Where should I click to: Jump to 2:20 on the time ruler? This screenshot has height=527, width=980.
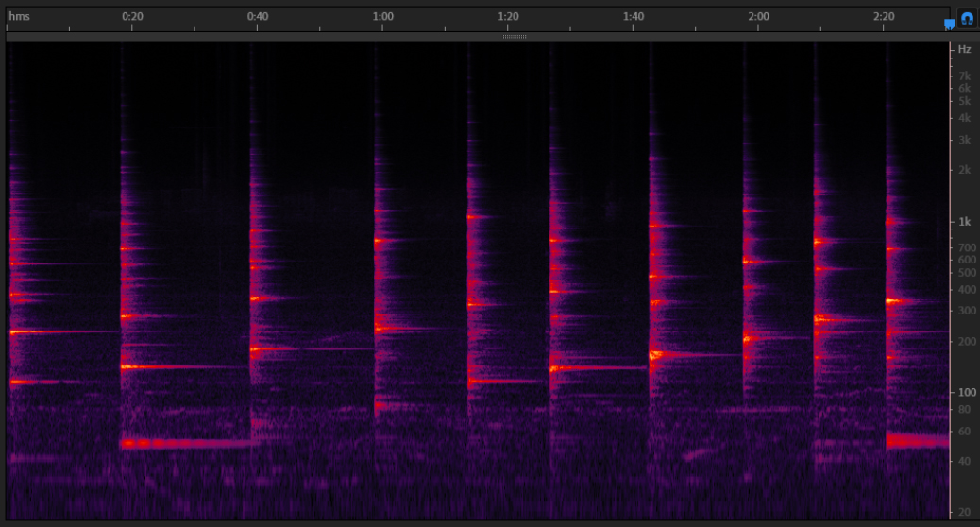point(884,17)
